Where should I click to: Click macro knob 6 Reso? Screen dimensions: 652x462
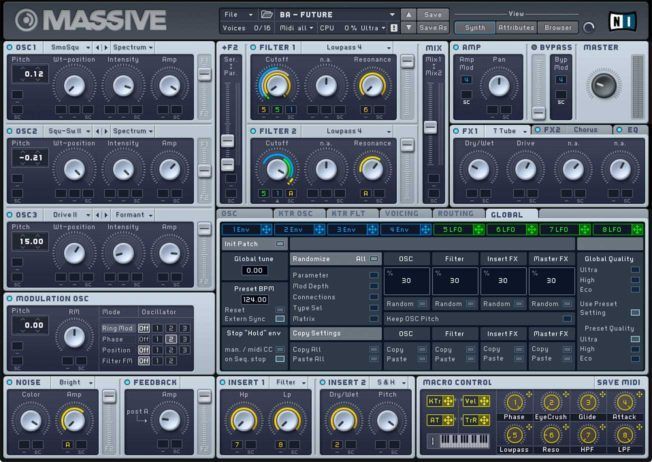coord(551,435)
